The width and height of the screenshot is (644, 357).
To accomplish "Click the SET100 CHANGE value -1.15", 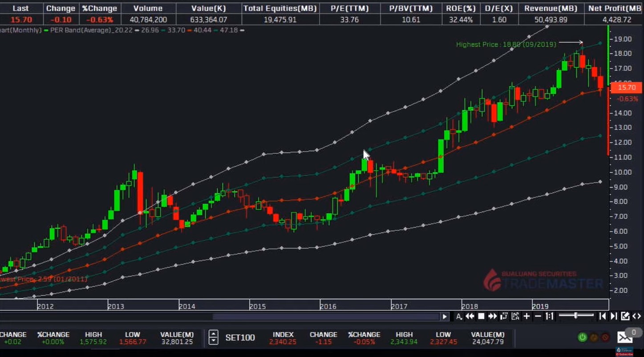I will pos(324,342).
